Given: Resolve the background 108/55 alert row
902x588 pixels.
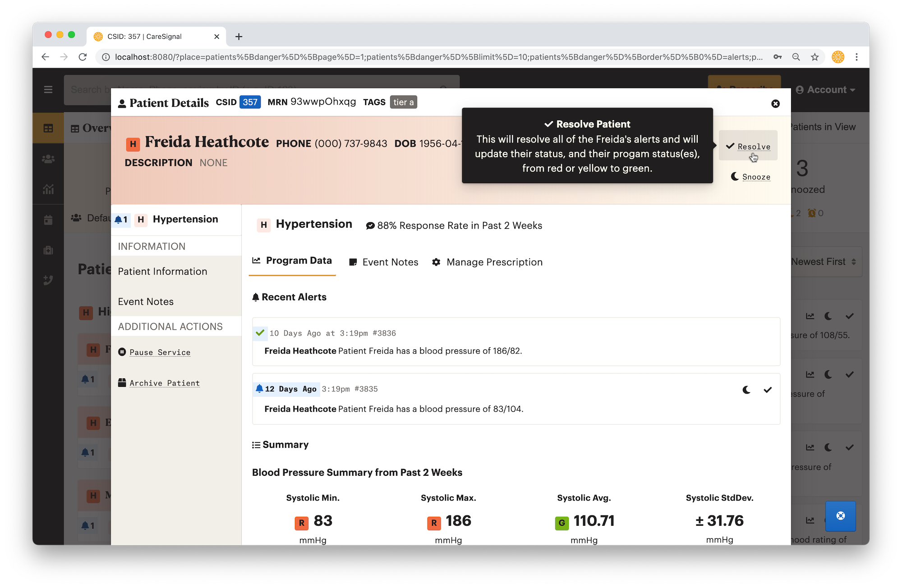Looking at the screenshot, I should 850,316.
